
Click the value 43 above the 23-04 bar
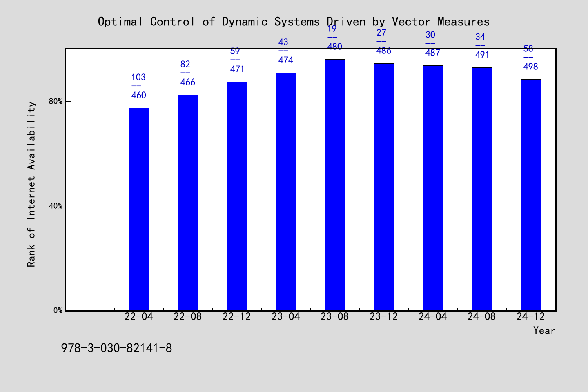[283, 42]
